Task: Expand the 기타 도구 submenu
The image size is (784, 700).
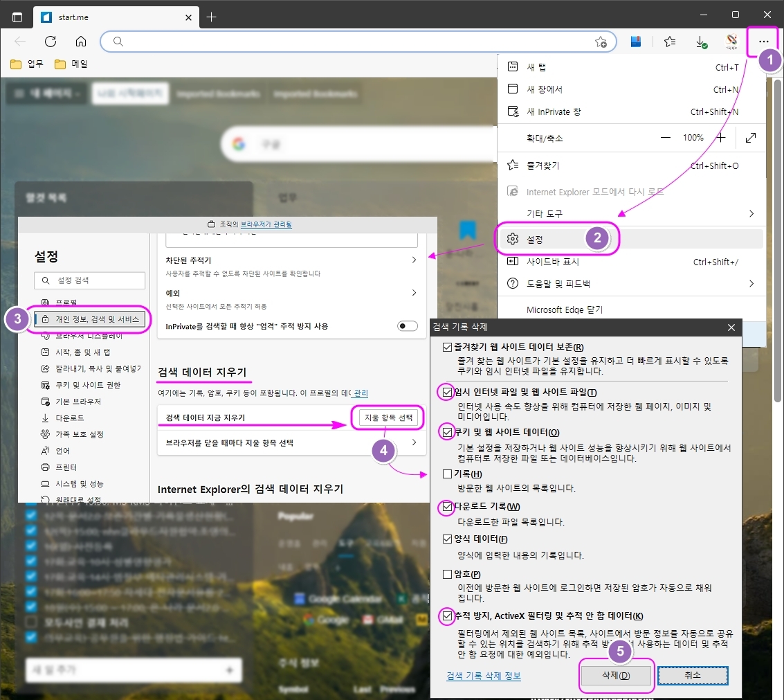Action: [632, 214]
